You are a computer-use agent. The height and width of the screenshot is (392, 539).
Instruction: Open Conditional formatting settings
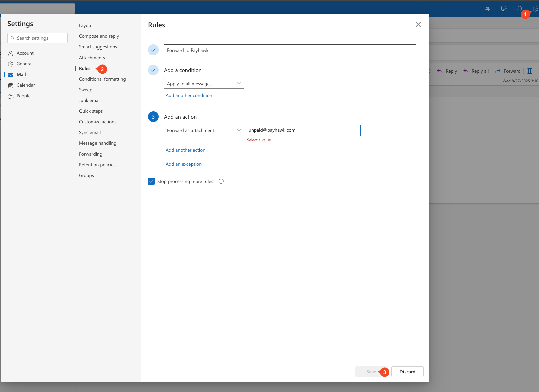tap(102, 79)
